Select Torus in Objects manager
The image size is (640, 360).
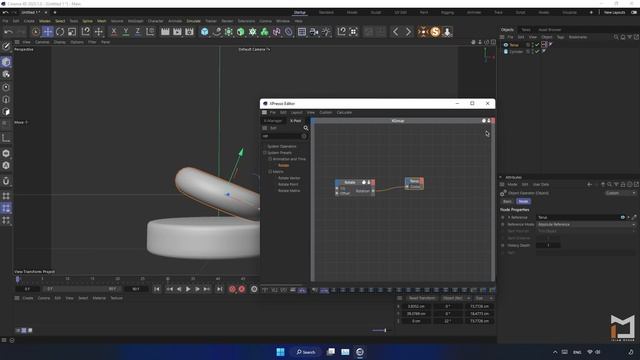coord(514,45)
